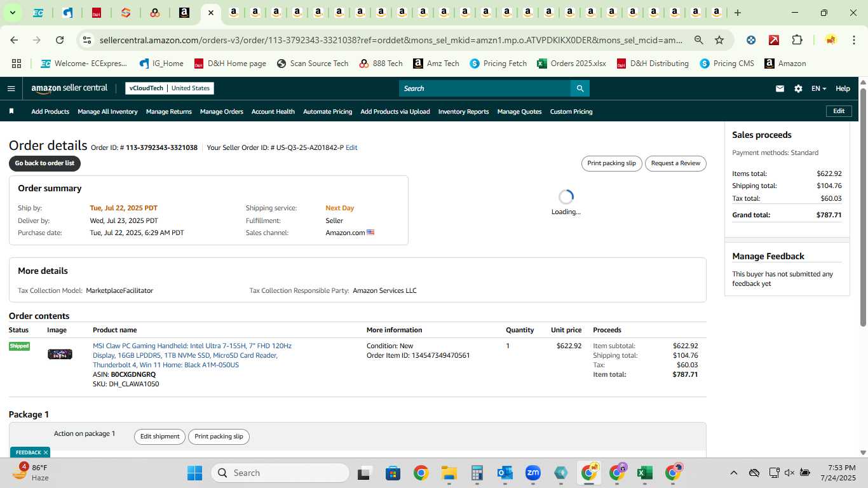Open the MSI Claw product name link
868x488 pixels.
(192, 355)
